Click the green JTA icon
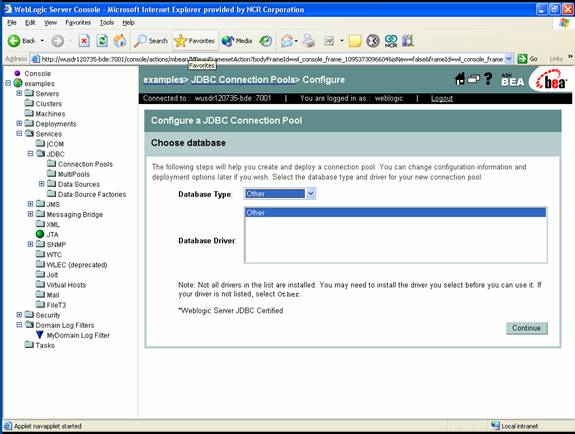The width and height of the screenshot is (575, 434). (40, 234)
